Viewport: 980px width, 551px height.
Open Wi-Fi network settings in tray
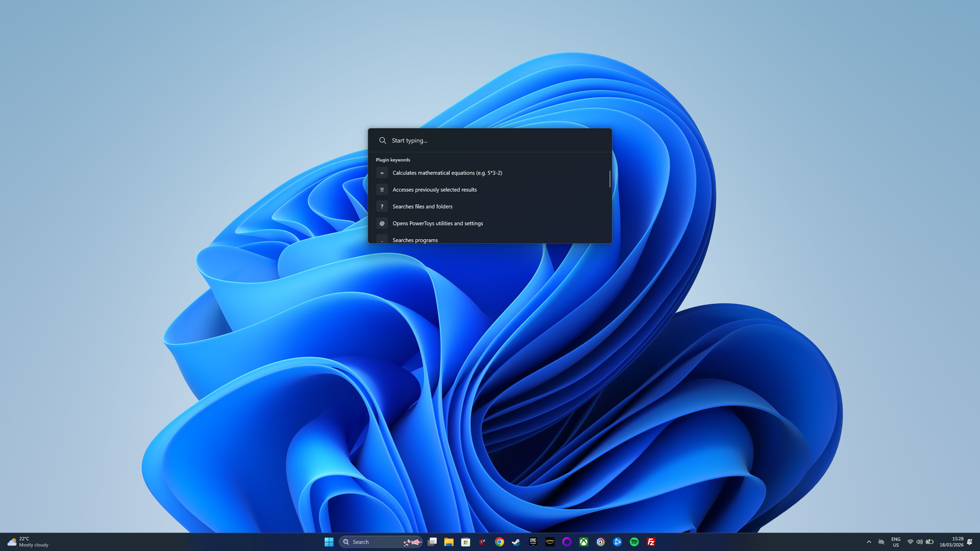(910, 541)
